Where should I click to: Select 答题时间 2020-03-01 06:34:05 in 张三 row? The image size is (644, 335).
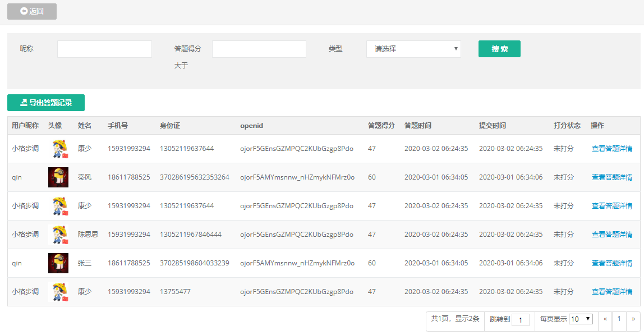point(436,263)
